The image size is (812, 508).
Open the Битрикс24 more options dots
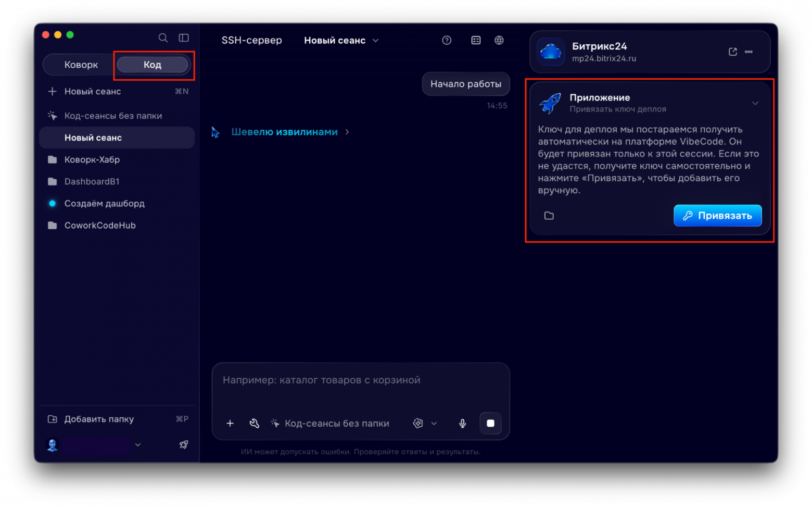pos(749,52)
